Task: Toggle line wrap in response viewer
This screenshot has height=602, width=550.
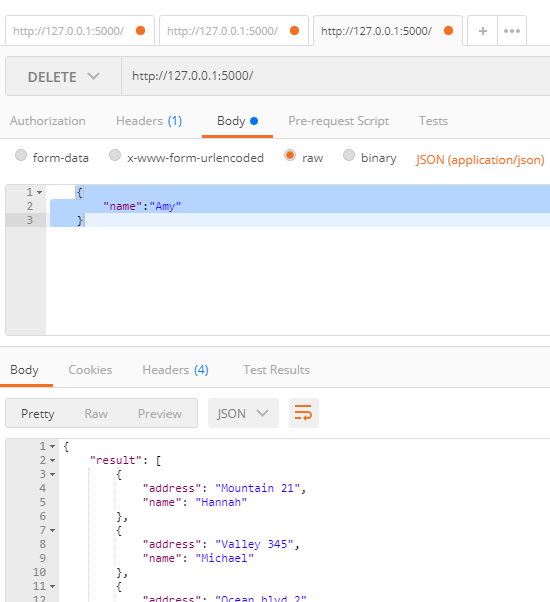Action: pyautogui.click(x=304, y=413)
